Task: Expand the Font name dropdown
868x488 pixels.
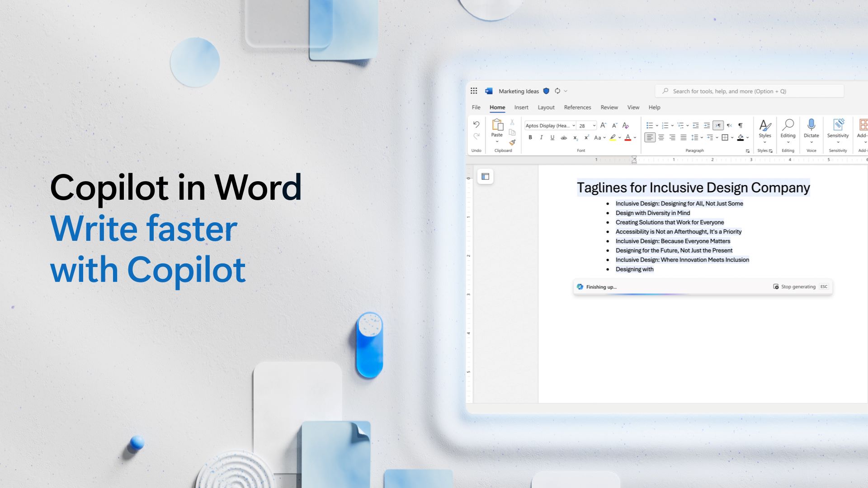Action: point(572,125)
